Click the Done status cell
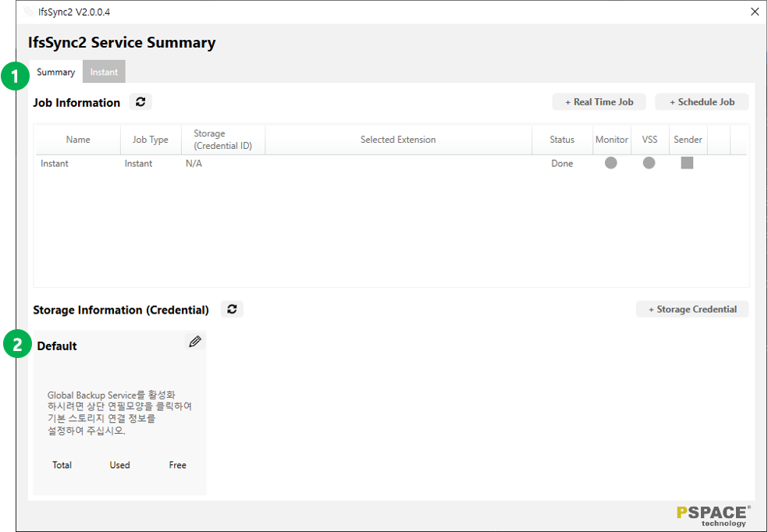This screenshot has width=768, height=532. 562,164
